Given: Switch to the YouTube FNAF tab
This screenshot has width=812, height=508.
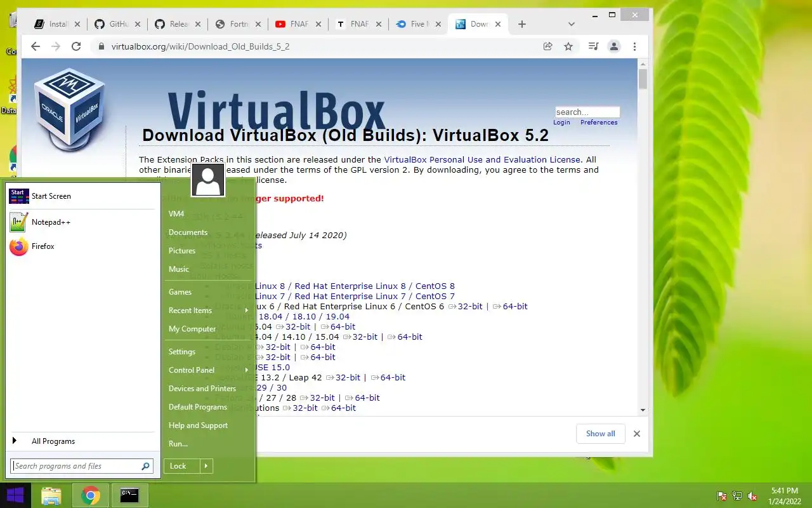Looking at the screenshot, I should (x=297, y=24).
